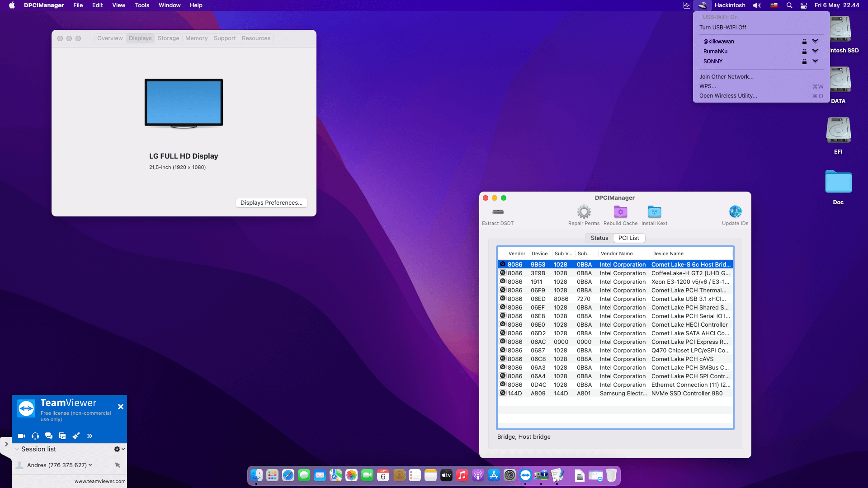Open the Hackintosh menu in menu bar
The height and width of the screenshot is (488, 868).
730,5
